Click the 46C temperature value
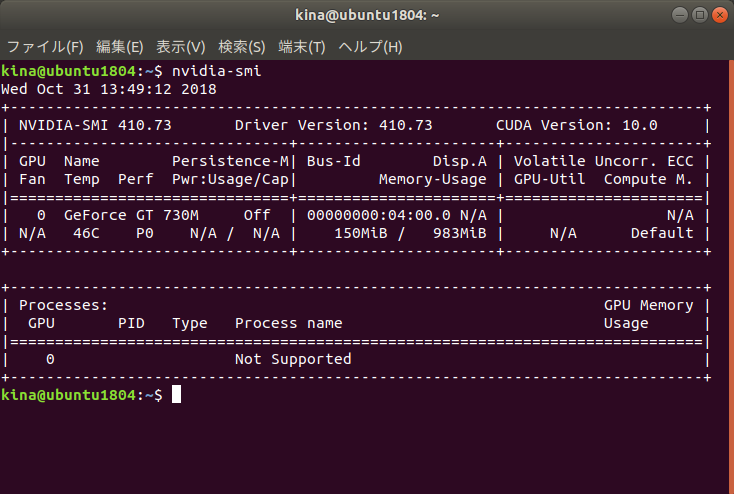Screen dimensions: 734x494 click(86, 233)
